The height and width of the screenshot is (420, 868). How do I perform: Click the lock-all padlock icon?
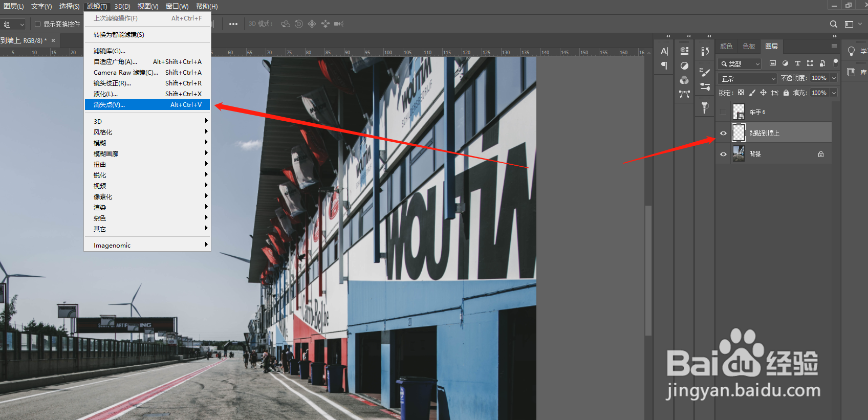786,93
